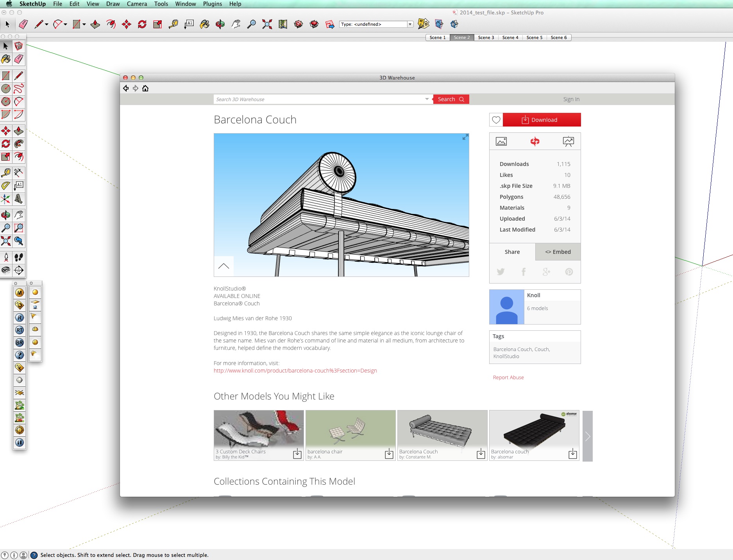The width and height of the screenshot is (733, 560).
Task: Open the Draw menu
Action: click(113, 4)
